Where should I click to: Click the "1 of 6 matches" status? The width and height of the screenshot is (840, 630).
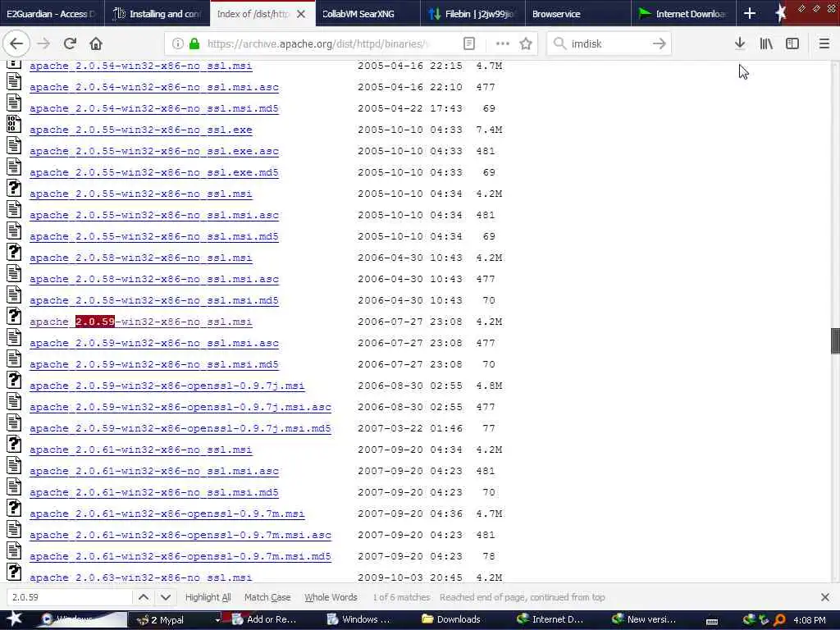click(x=402, y=597)
